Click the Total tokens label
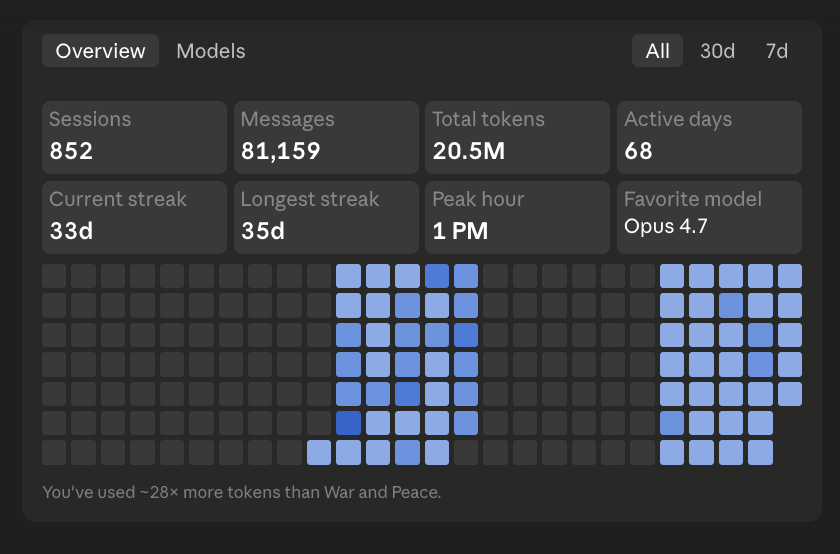 (x=489, y=119)
